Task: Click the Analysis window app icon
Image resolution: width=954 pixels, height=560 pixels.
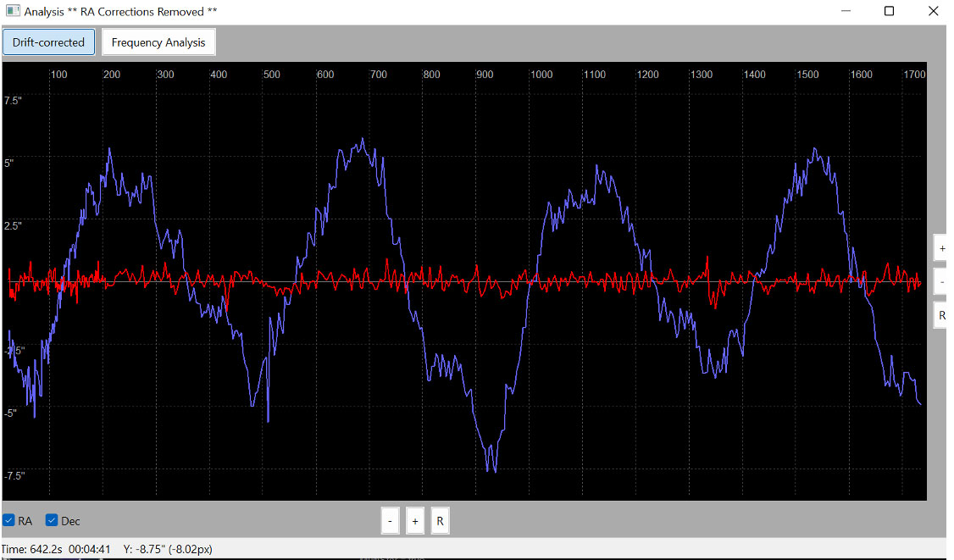Action: coord(13,11)
